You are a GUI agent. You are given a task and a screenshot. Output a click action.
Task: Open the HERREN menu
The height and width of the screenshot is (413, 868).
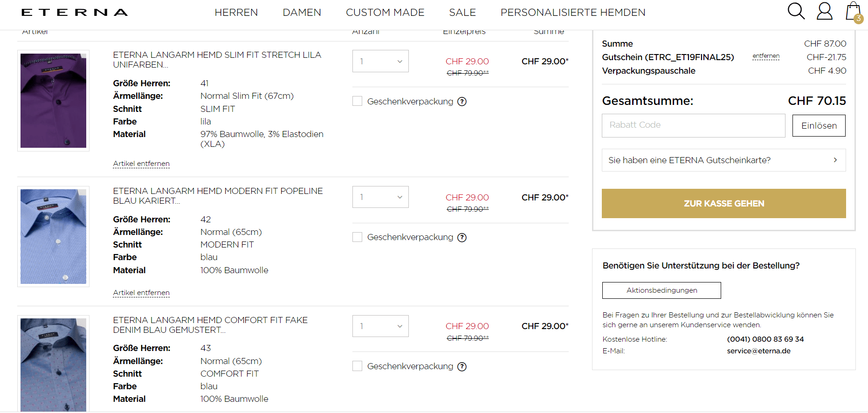236,13
